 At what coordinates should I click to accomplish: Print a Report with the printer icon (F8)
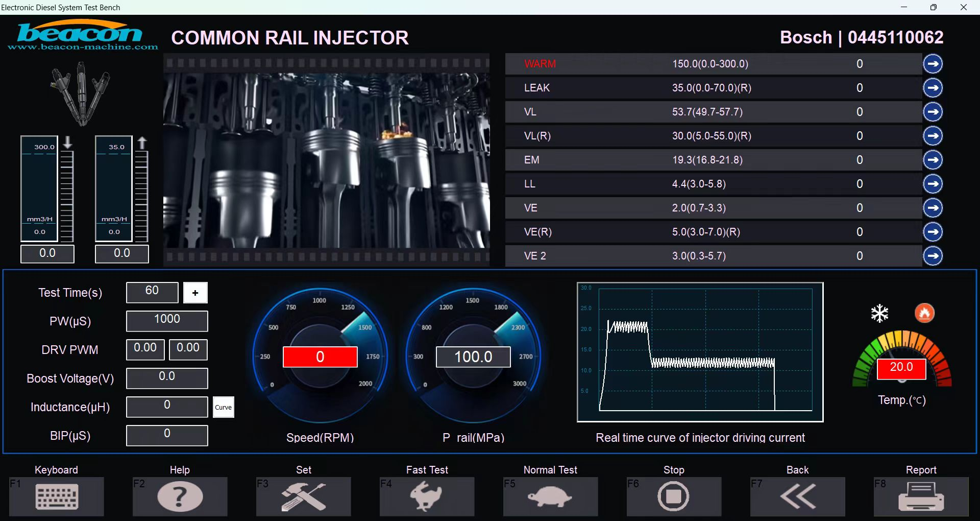click(x=921, y=496)
